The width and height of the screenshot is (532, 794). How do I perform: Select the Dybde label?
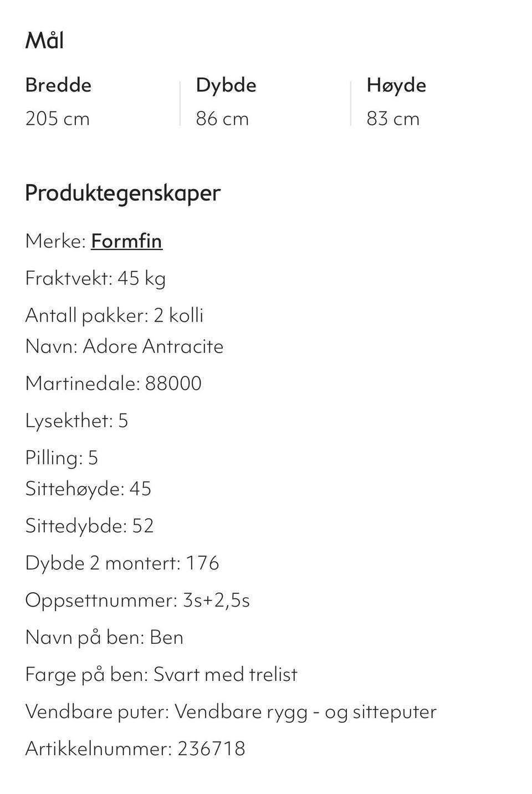(x=226, y=85)
